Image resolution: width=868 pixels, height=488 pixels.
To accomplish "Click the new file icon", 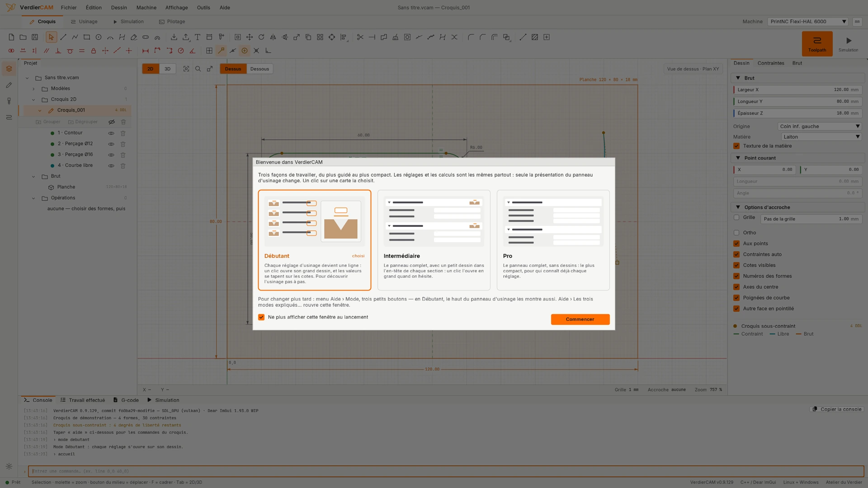I will pos(11,38).
